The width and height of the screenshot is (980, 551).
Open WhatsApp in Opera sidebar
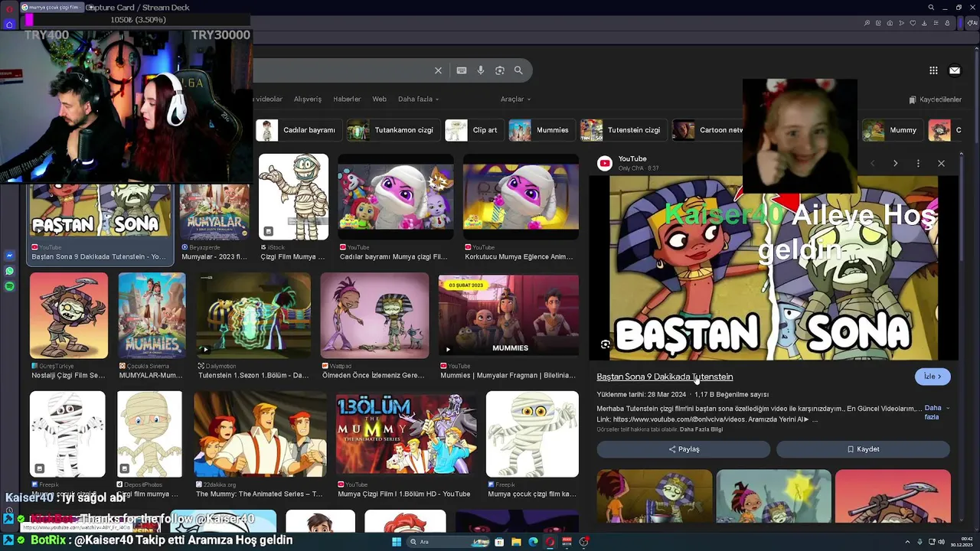9,271
